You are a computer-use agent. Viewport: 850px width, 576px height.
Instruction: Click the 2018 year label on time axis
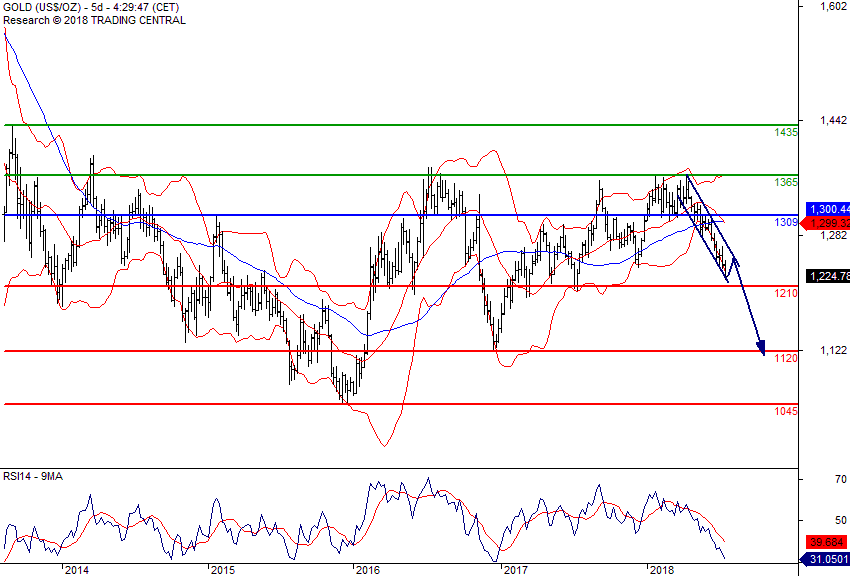[661, 570]
